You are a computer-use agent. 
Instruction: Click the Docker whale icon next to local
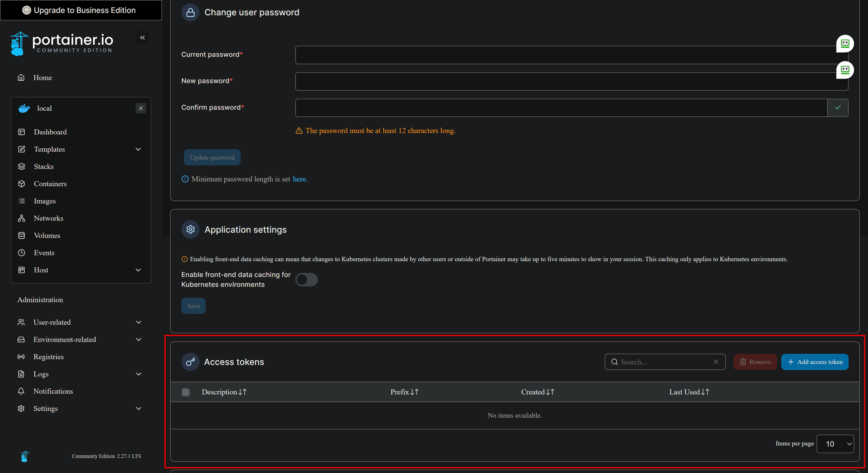pos(24,108)
